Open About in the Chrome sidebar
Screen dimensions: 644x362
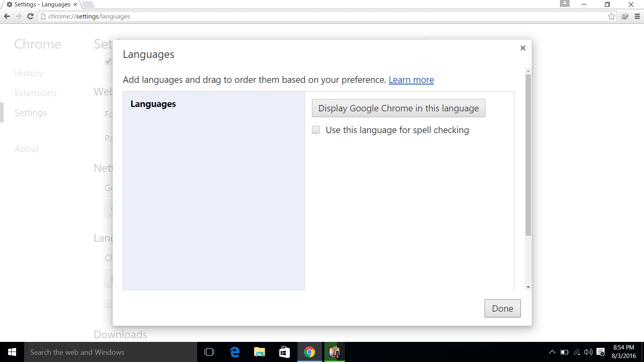pos(27,149)
